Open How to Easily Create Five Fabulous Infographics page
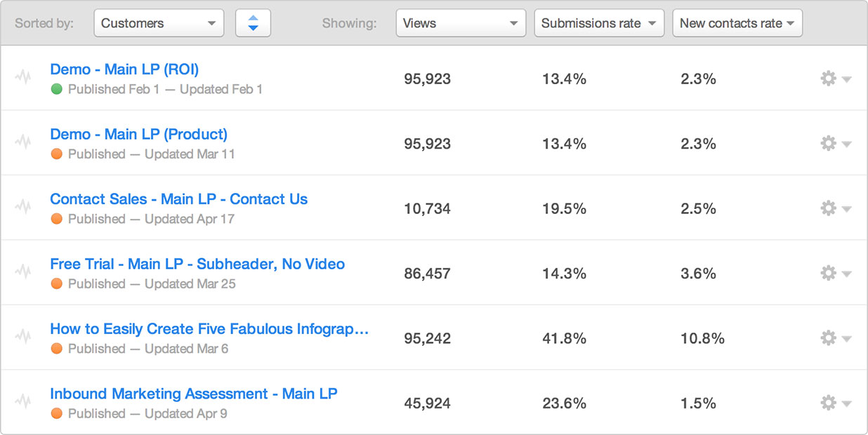This screenshot has width=868, height=435. tap(209, 329)
